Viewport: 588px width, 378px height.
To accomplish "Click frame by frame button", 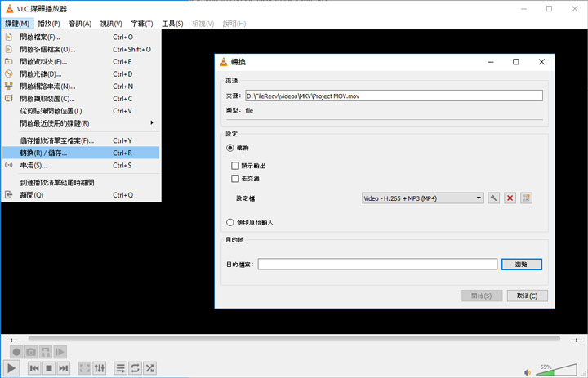I will (x=60, y=352).
